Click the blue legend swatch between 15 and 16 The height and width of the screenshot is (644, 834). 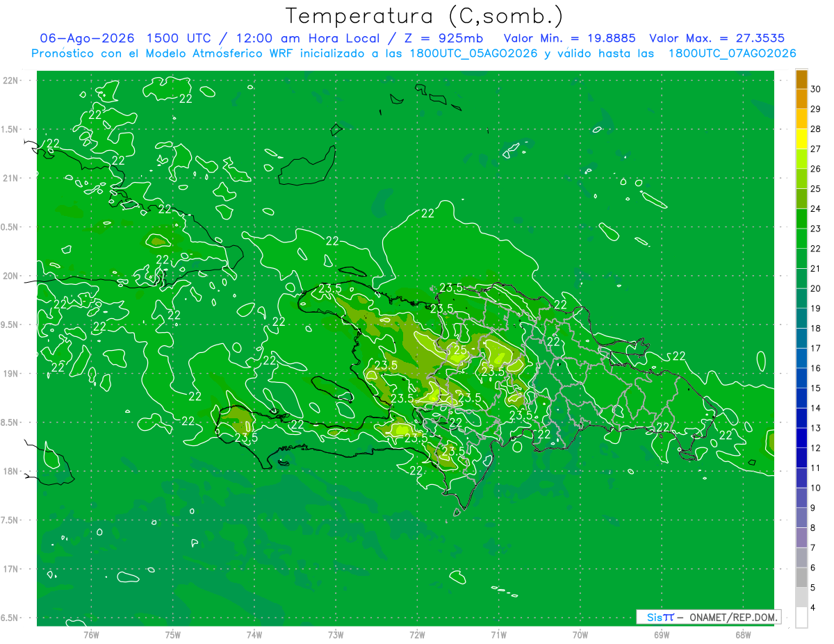(801, 378)
